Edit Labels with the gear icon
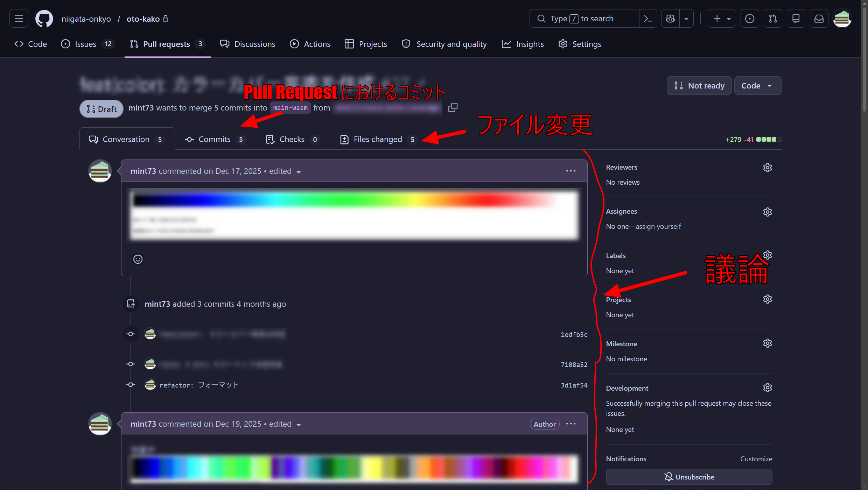This screenshot has width=868, height=490. click(768, 255)
